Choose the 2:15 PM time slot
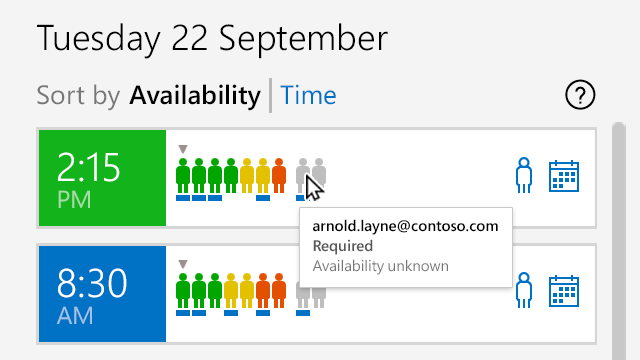The width and height of the screenshot is (640, 360). pyautogui.click(x=102, y=178)
